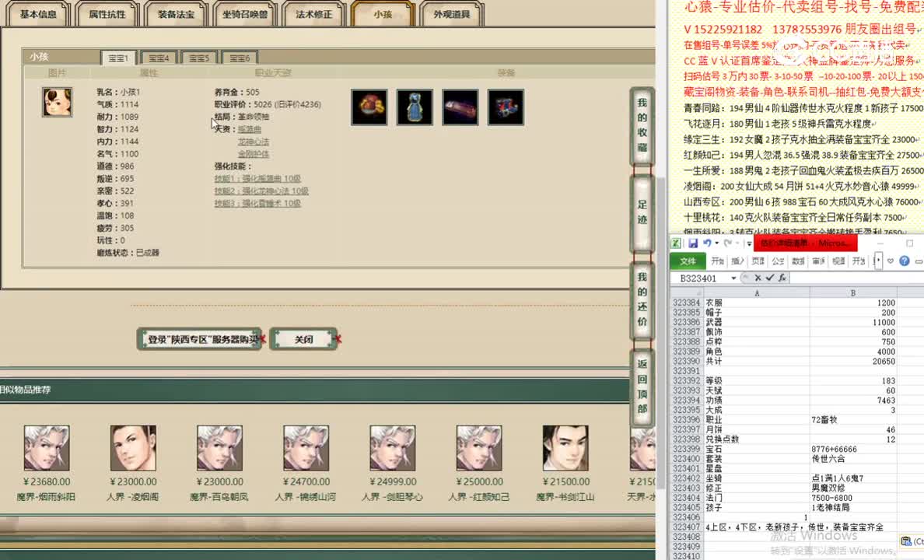Click the dark weapon equipment slot icon
Viewport: 924px width, 560px height.
[460, 107]
